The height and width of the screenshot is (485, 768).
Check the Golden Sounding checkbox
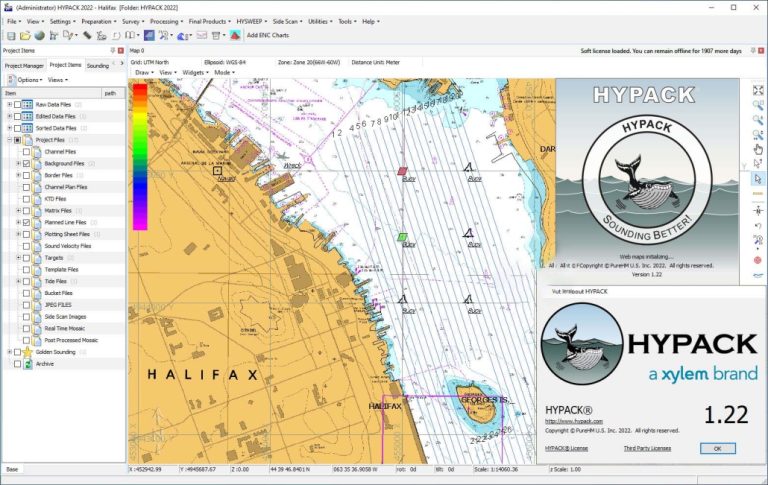coord(17,352)
